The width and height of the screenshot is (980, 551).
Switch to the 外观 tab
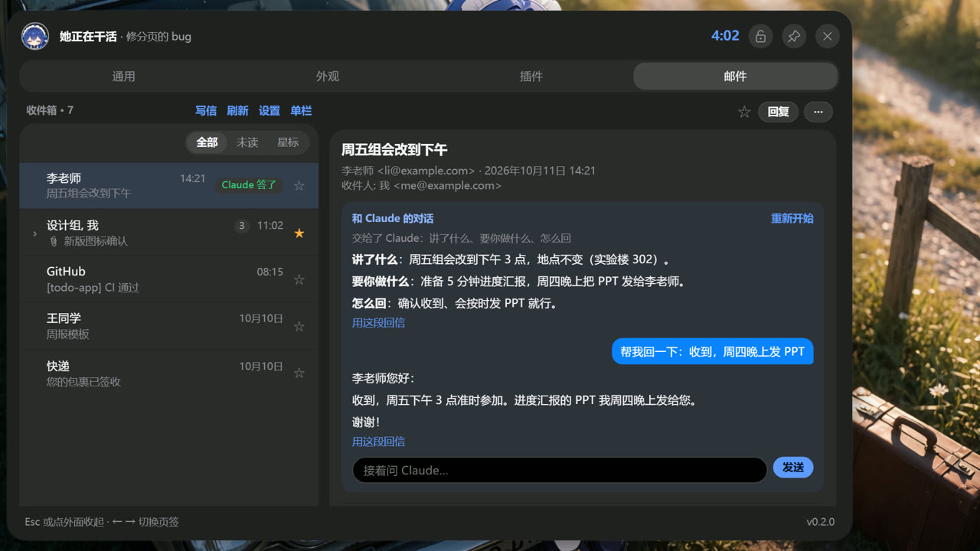click(x=327, y=77)
